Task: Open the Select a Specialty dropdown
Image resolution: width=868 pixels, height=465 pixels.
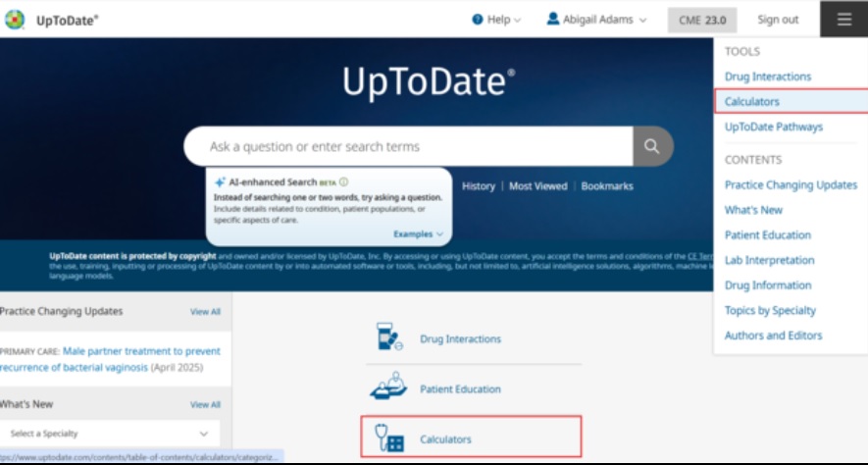Action: coord(109,434)
